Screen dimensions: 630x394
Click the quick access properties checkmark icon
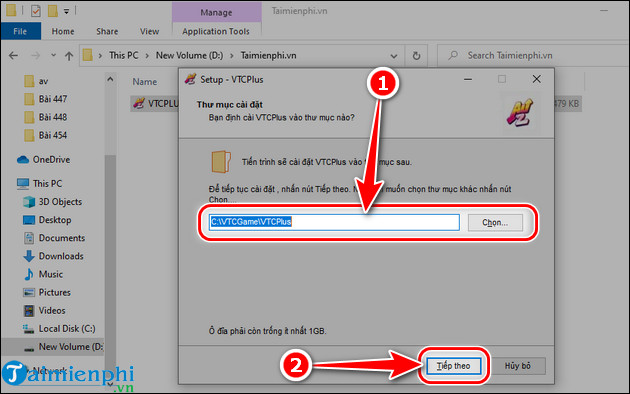[36, 11]
